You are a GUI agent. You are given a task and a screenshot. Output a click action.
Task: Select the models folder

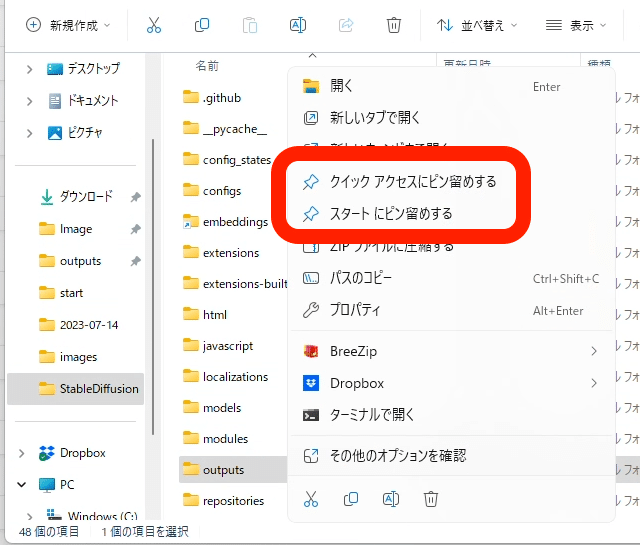[x=212, y=408]
